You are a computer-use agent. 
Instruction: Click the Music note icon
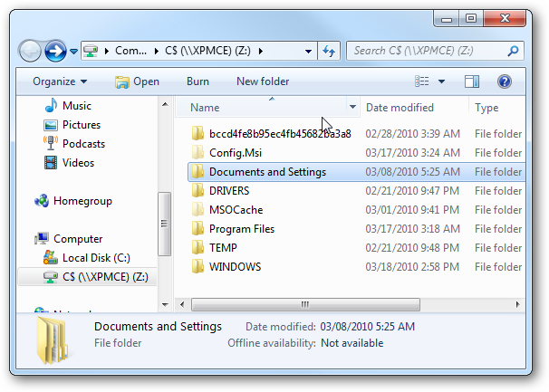51,105
